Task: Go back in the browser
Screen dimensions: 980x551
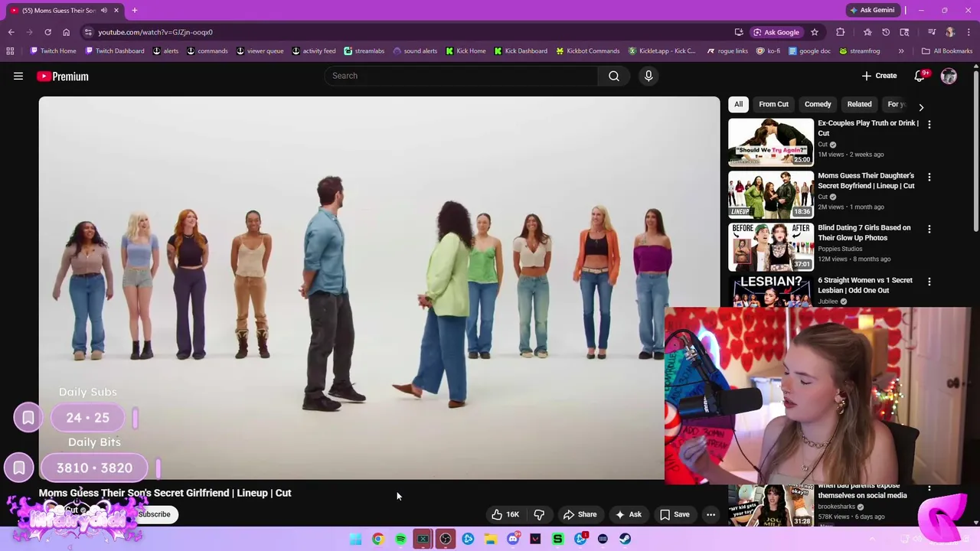Action: (11, 32)
